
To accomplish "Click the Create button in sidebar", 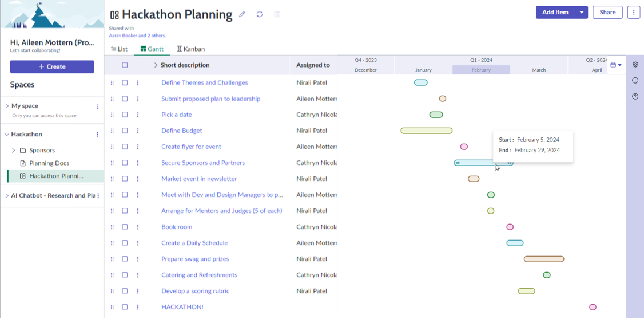I will click(52, 66).
